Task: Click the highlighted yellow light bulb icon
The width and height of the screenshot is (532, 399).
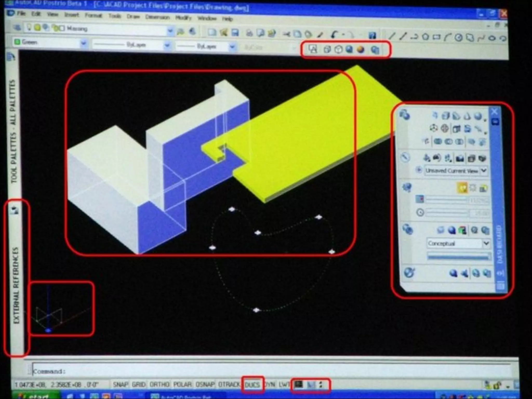Action: pos(462,188)
